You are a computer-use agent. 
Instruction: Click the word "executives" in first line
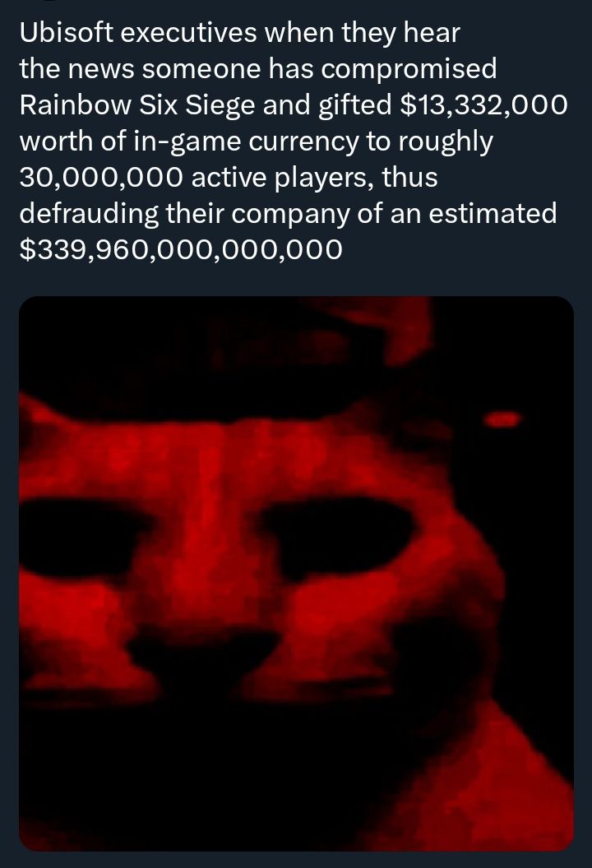pyautogui.click(x=188, y=33)
